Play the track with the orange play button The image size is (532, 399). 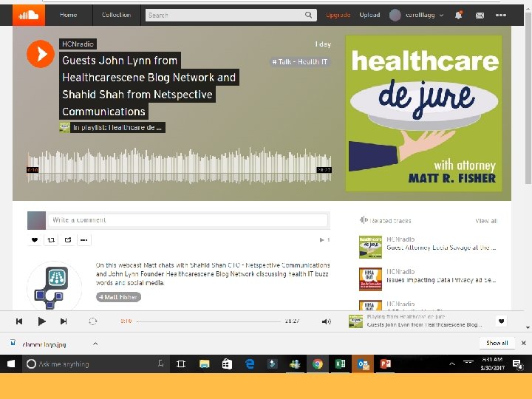pos(41,54)
